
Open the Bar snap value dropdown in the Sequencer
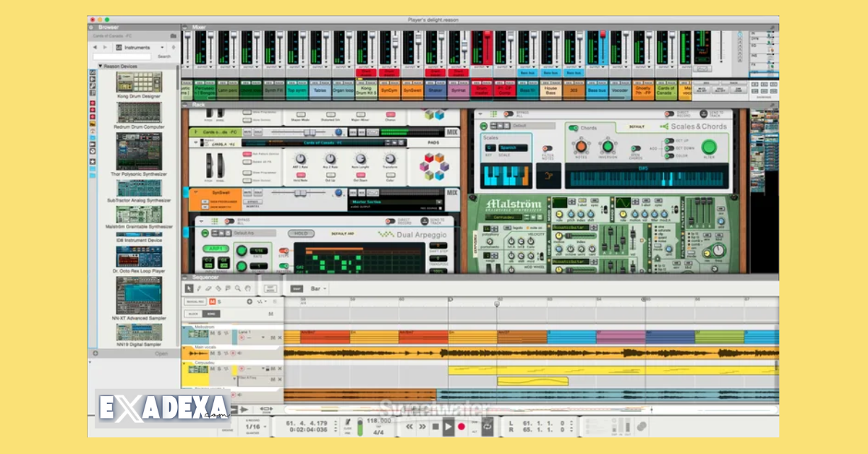point(318,288)
